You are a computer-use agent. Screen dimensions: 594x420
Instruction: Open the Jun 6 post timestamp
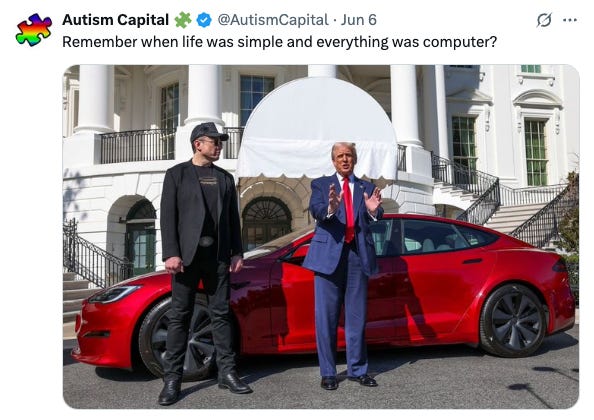tap(358, 20)
